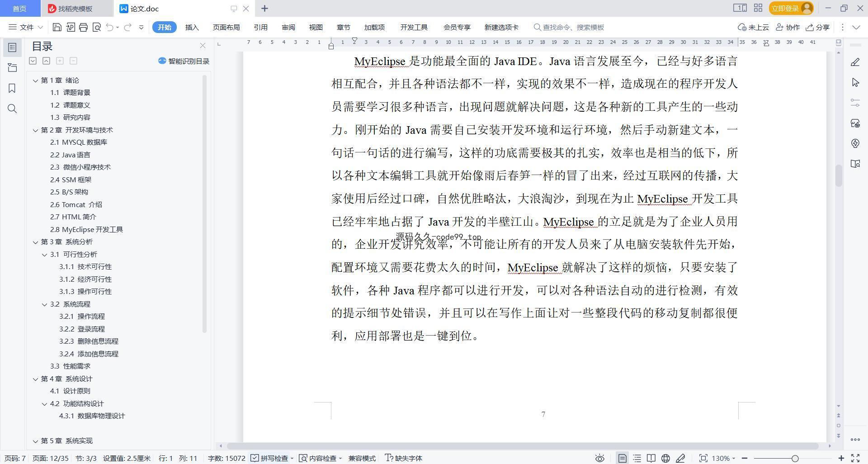Select the 引用 ribbon tab
Image resolution: width=868 pixels, height=464 pixels.
click(x=260, y=28)
